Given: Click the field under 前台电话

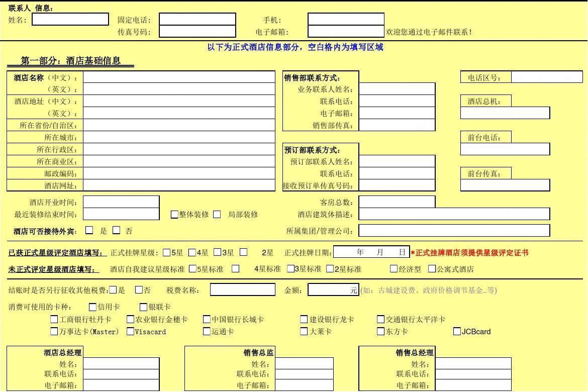Looking at the screenshot, I should click(505, 149).
